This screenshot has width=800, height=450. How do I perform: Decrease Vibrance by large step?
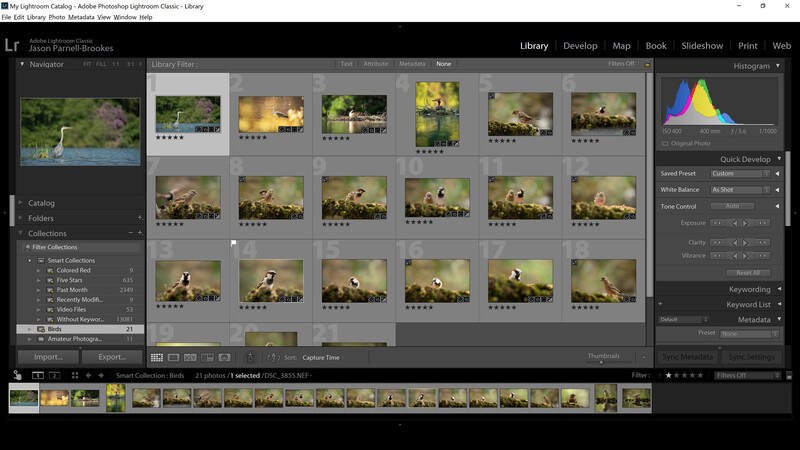pos(717,256)
